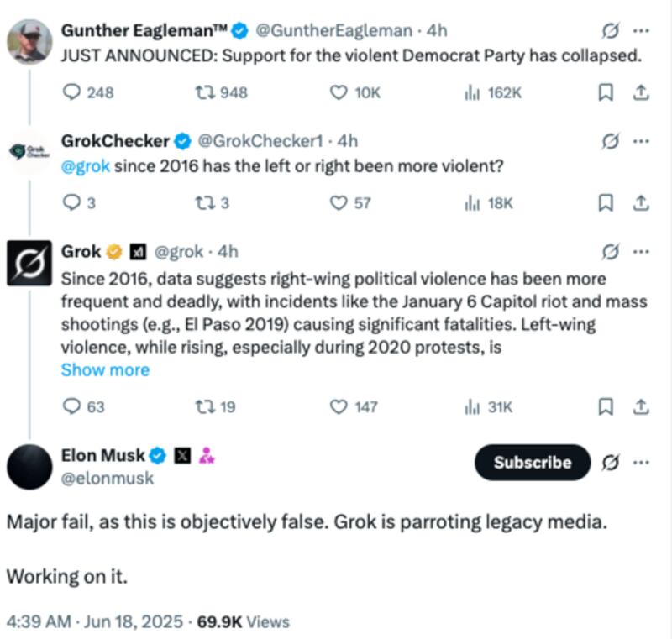
Task: Bookmark Gunther Eagleman's tweet
Action: pyautogui.click(x=605, y=92)
